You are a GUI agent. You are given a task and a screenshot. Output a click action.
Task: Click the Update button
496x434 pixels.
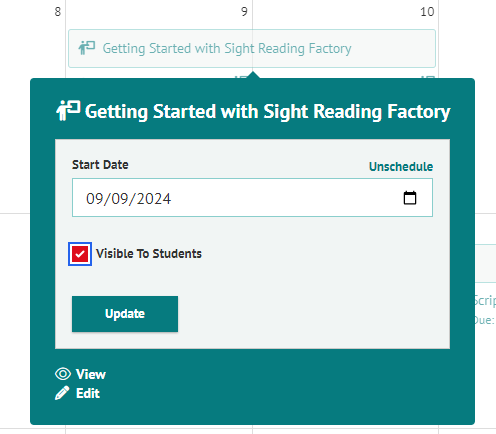pyautogui.click(x=125, y=314)
